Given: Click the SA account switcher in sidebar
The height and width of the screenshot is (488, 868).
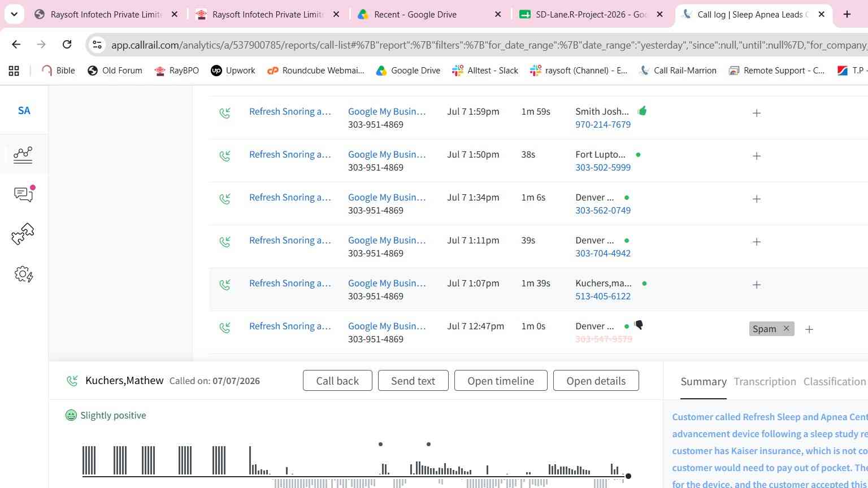Looking at the screenshot, I should pos(24,110).
